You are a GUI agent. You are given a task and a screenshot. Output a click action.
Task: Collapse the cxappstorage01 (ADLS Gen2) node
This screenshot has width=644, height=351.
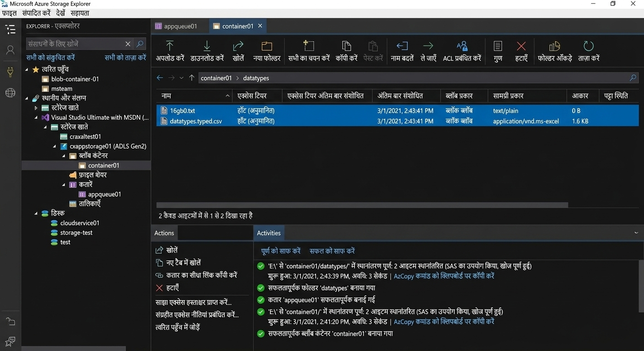(x=55, y=146)
